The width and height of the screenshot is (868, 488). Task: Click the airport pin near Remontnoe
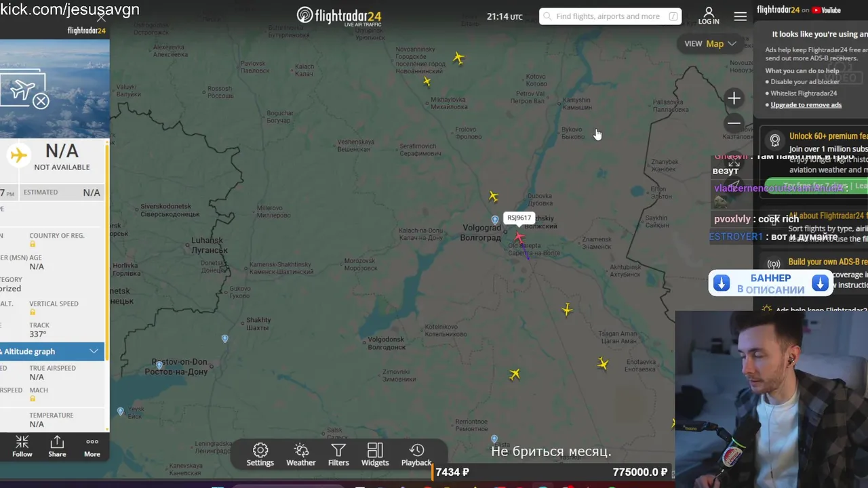494,439
